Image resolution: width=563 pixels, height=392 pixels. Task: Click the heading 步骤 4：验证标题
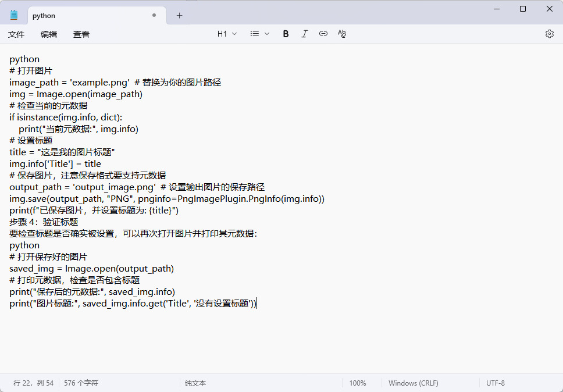click(x=44, y=222)
